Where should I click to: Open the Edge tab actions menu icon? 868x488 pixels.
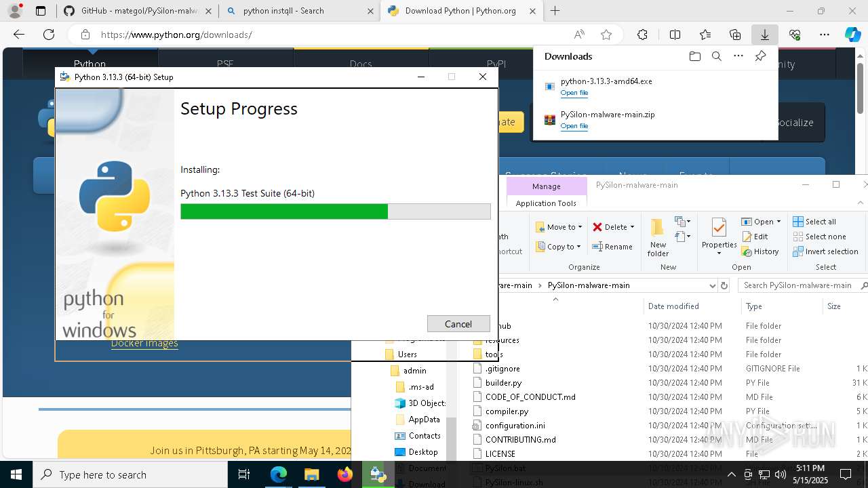point(41,11)
